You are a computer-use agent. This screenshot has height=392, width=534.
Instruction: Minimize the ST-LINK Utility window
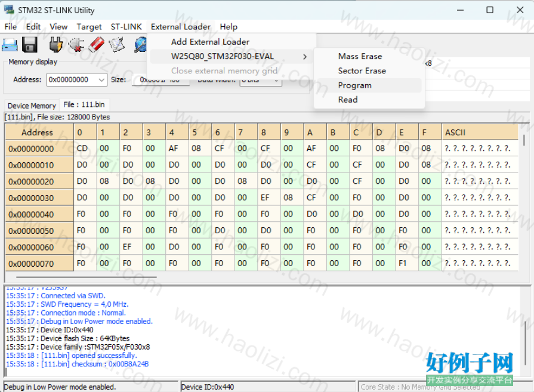click(460, 10)
